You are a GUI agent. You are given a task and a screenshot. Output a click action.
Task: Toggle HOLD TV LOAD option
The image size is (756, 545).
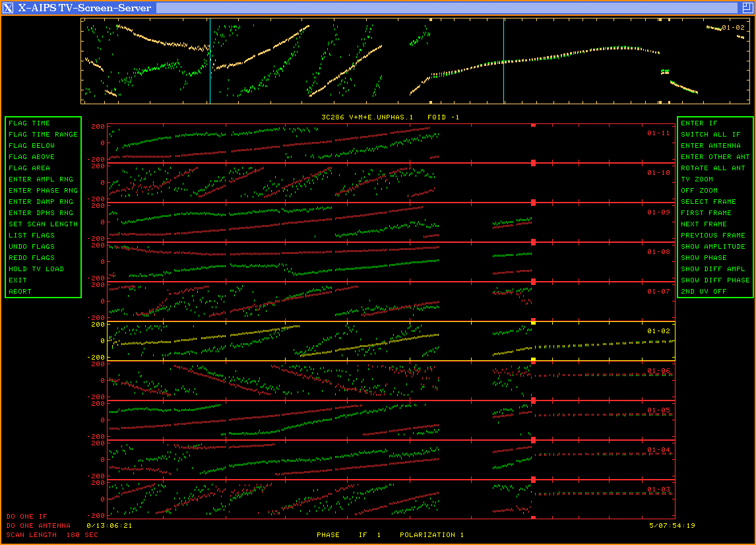coord(36,269)
